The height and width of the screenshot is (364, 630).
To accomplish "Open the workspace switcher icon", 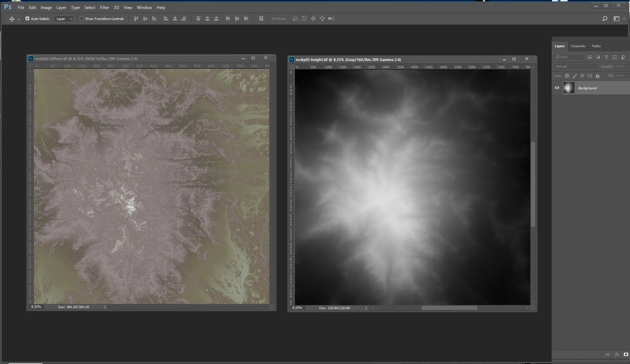I will pyautogui.click(x=617, y=19).
